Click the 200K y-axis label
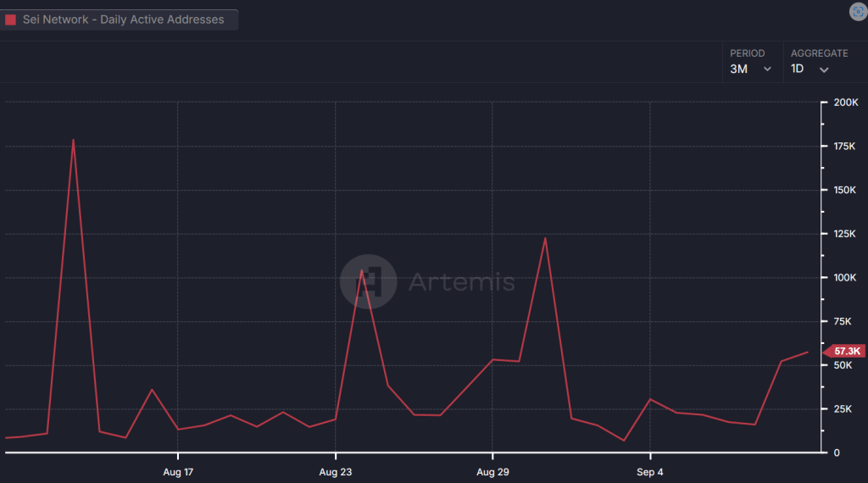 pyautogui.click(x=846, y=103)
